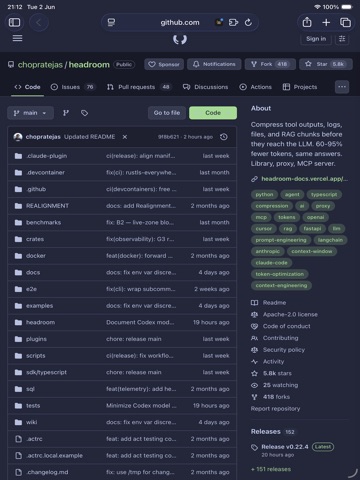Open appearance settings icon beside Sign in
This screenshot has width=360, height=480.
click(342, 39)
